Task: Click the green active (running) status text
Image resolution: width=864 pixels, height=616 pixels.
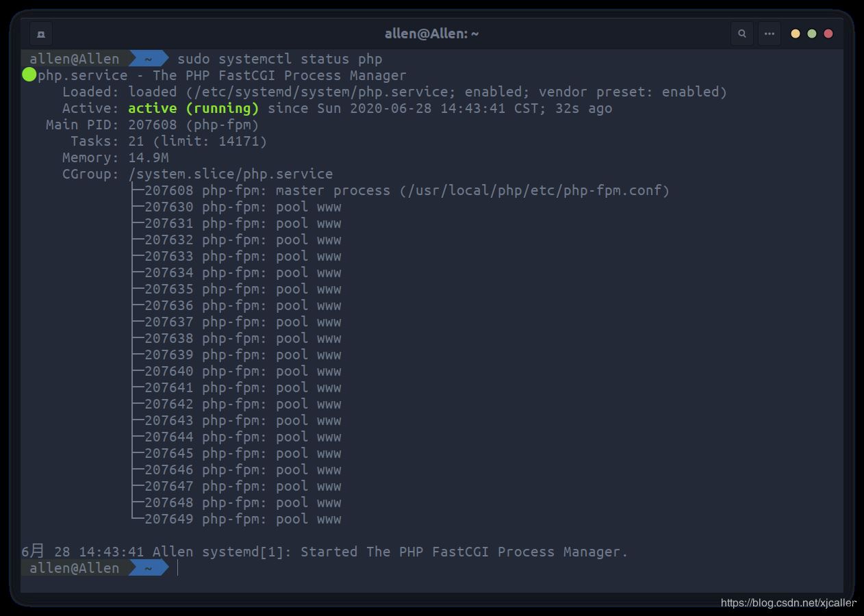Action: point(193,108)
